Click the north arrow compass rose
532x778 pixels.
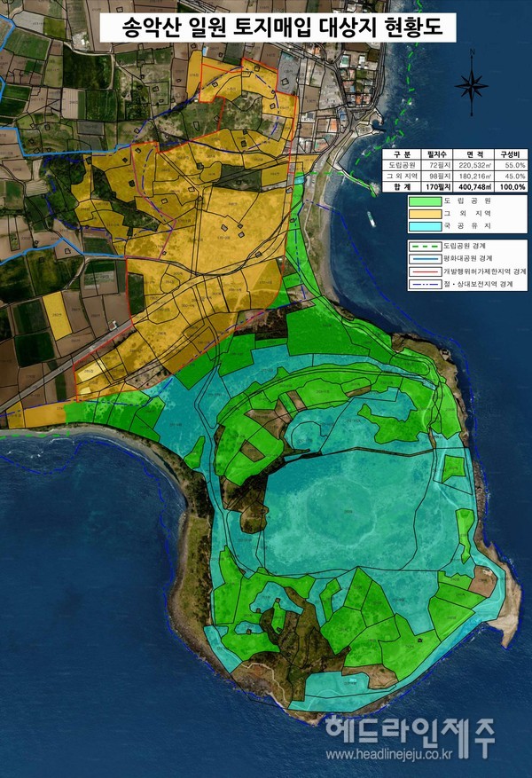point(471,85)
